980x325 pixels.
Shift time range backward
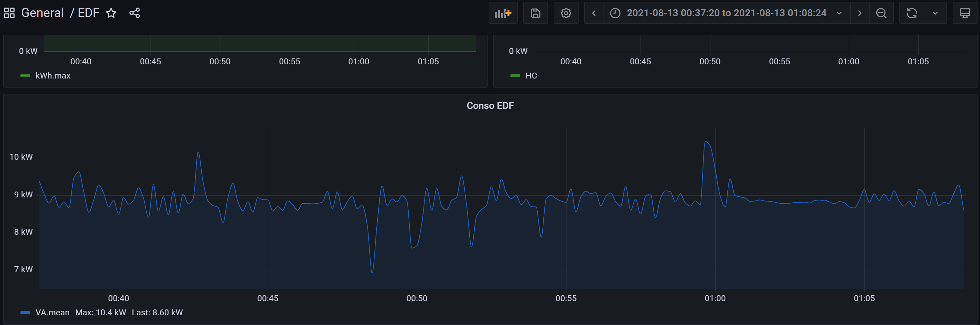[594, 13]
